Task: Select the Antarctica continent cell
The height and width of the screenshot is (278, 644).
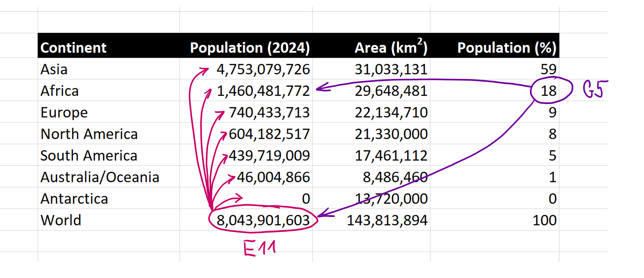Action: (x=74, y=199)
